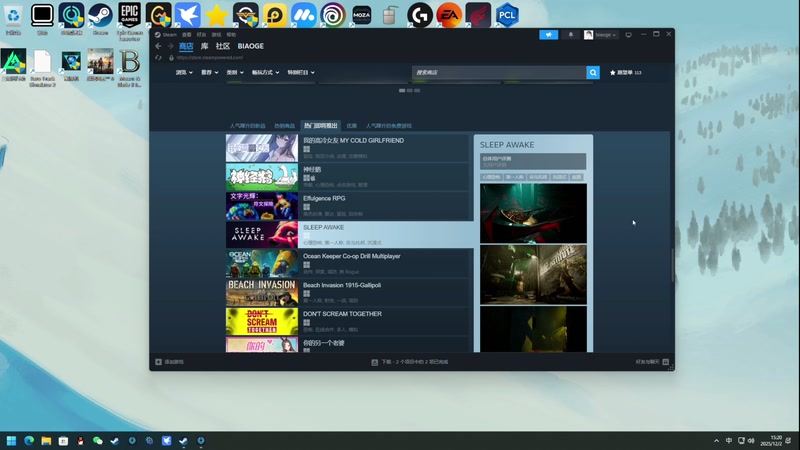Open the 帮助 menu in Steam
Image resolution: width=800 pixels, height=450 pixels.
click(231, 35)
